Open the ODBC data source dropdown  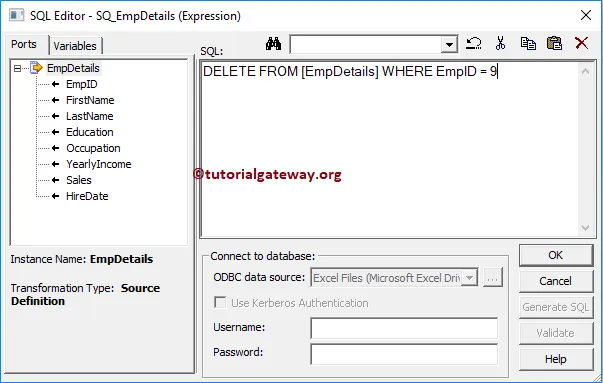click(470, 277)
